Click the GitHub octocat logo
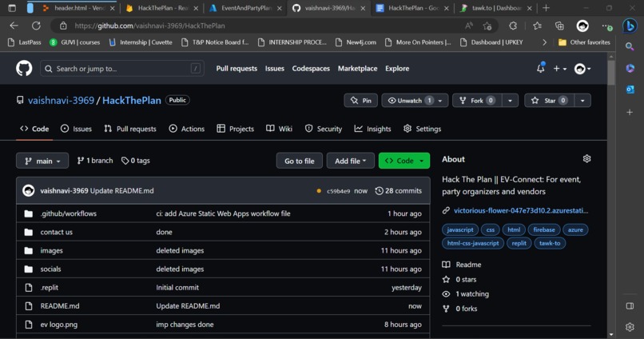This screenshot has height=339, width=644. tap(24, 68)
